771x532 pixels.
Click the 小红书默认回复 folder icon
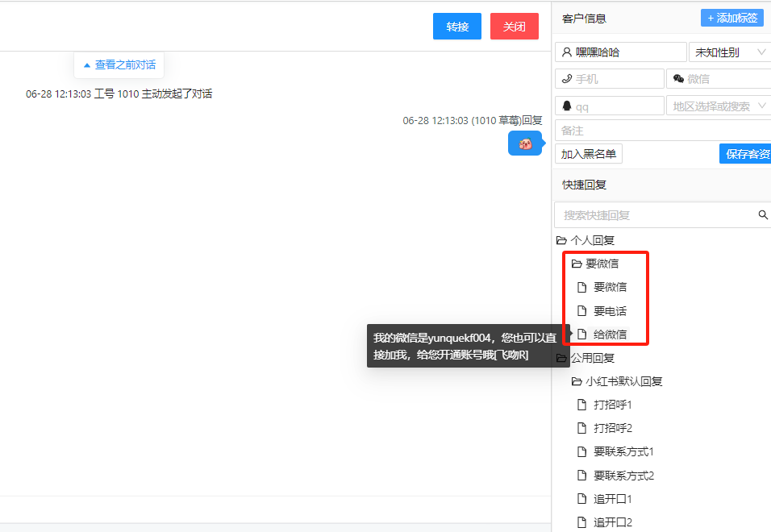click(577, 381)
